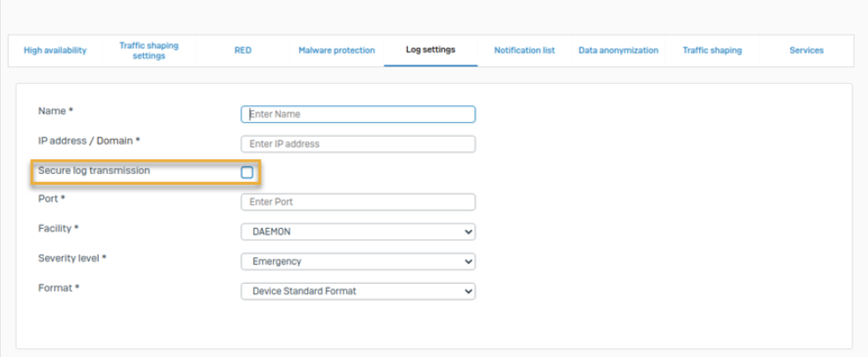Select the Services tab
Screen dimensions: 868x357
click(x=806, y=50)
